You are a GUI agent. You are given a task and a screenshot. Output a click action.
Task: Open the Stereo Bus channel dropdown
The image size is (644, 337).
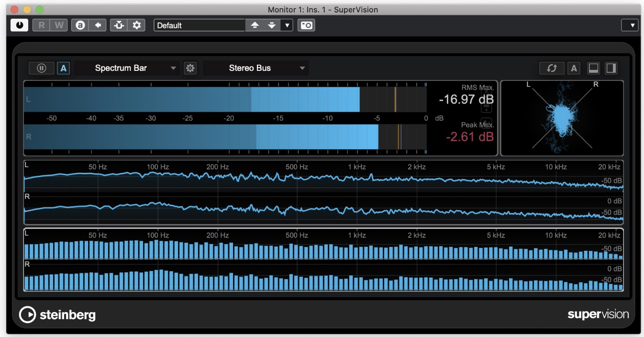pyautogui.click(x=255, y=68)
